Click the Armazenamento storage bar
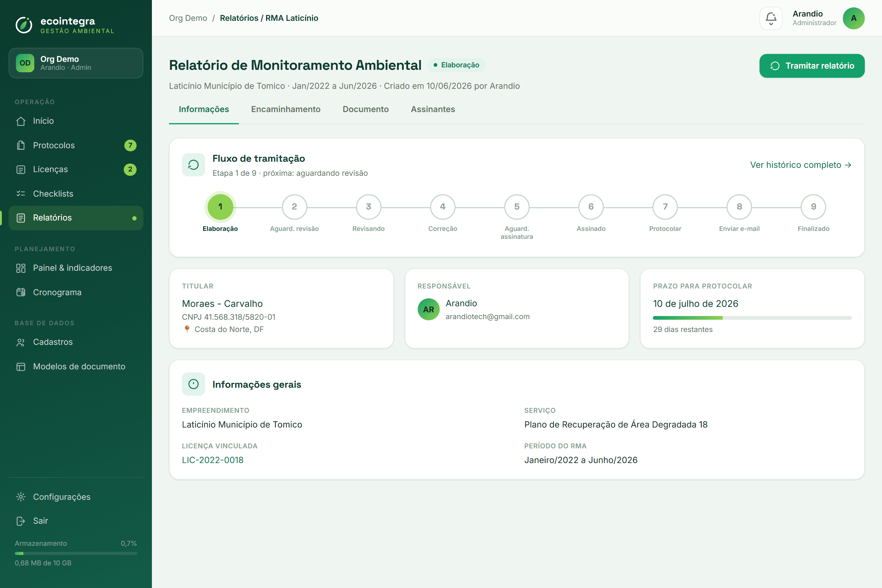882x588 pixels. click(76, 553)
